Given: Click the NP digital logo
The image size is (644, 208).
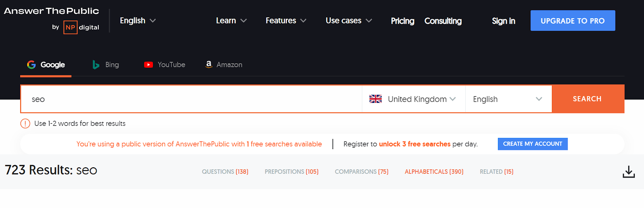Looking at the screenshot, I should [81, 27].
